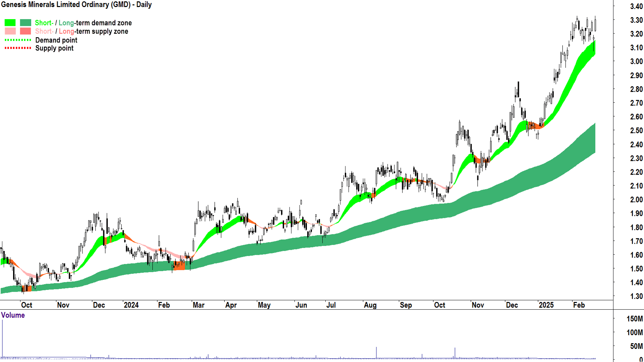Click the short-term supply zone light pink swatch
Image resolution: width=644 pixels, height=362 pixels.
tap(10, 31)
